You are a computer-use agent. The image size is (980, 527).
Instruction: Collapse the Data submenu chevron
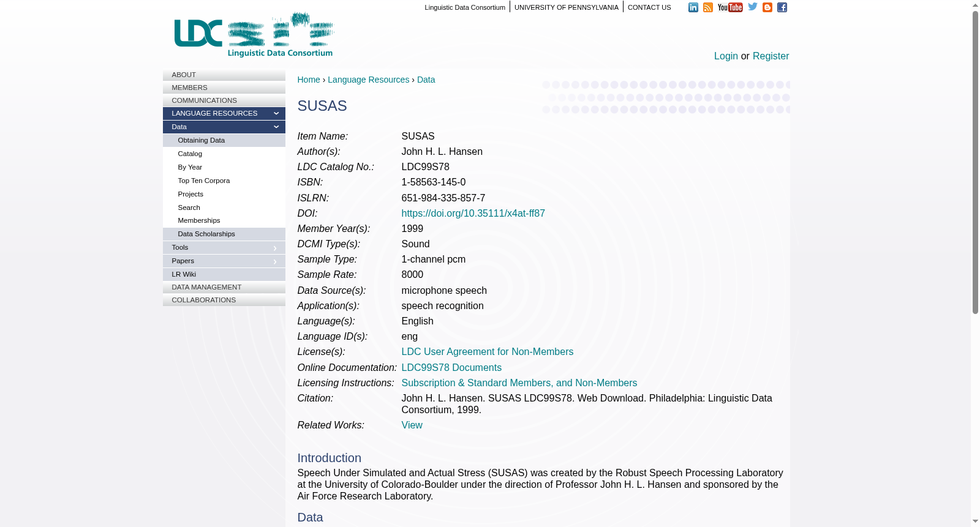(x=276, y=127)
